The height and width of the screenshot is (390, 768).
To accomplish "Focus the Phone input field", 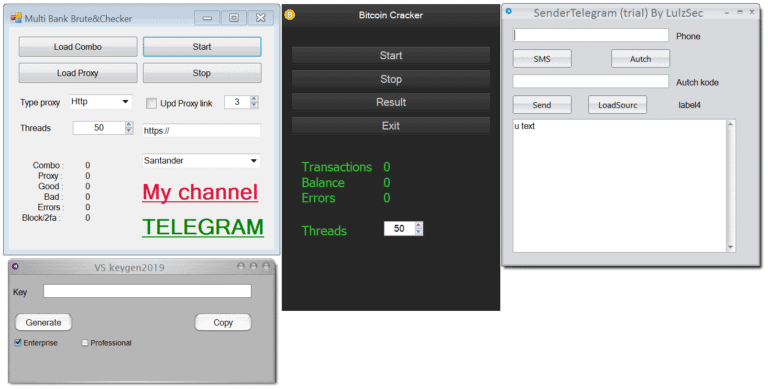I will tap(591, 35).
